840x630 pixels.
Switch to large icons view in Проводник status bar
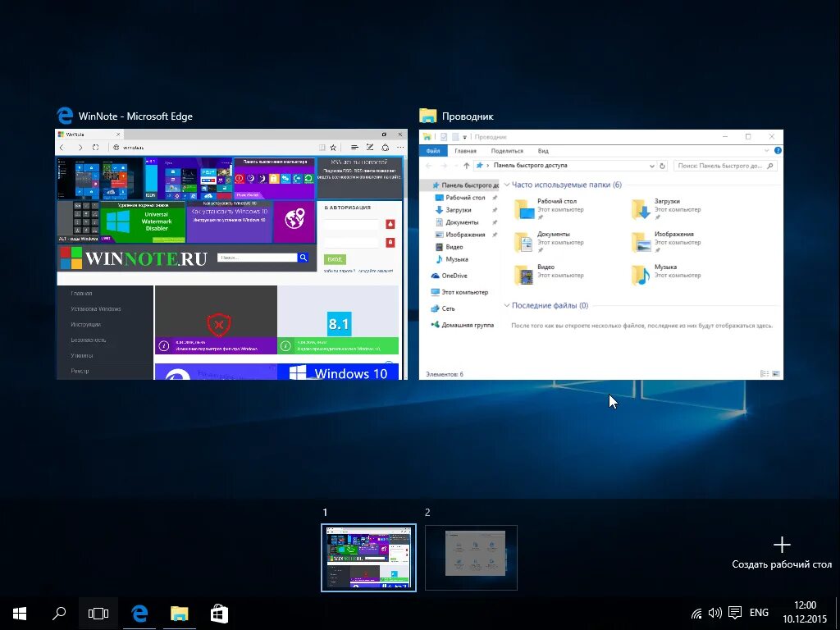776,374
